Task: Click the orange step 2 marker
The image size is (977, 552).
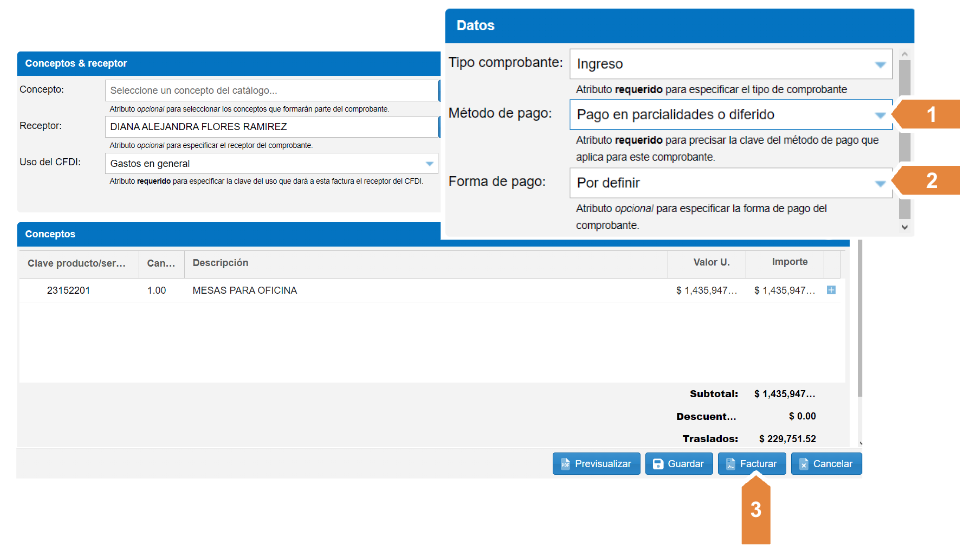Action: pos(930,181)
